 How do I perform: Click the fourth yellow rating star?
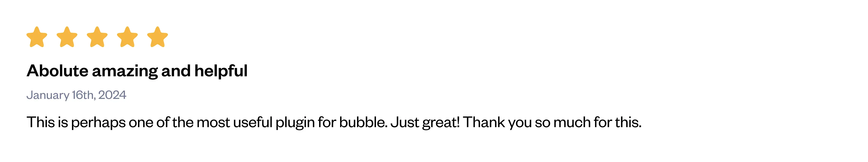click(127, 37)
